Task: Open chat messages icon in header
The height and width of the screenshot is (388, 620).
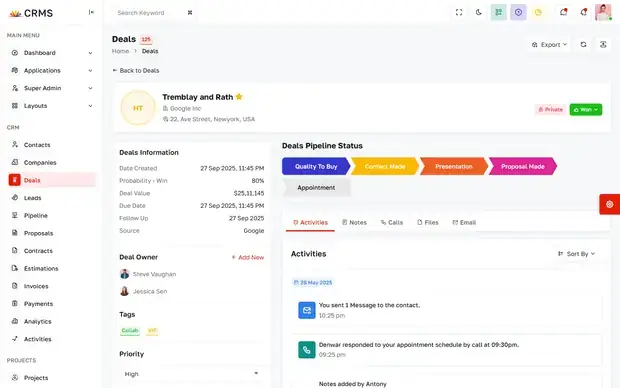Action: point(563,12)
